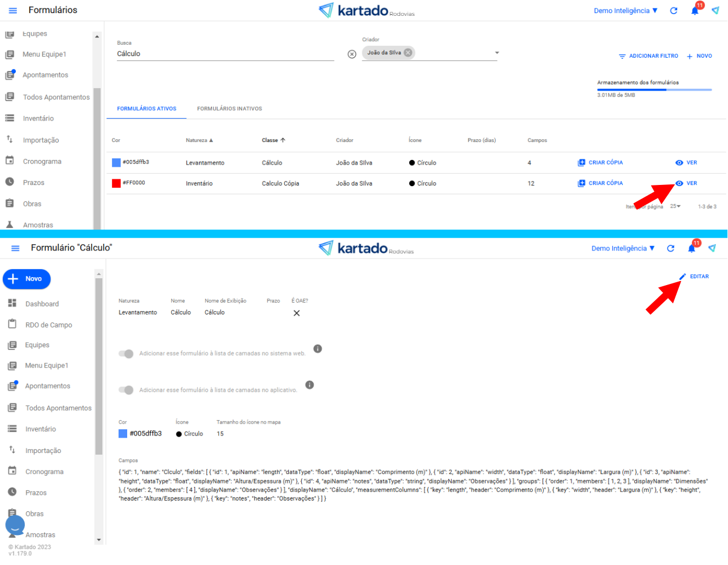Toggle adding form to web system layers
This screenshot has height=565, width=728.
pyautogui.click(x=126, y=353)
